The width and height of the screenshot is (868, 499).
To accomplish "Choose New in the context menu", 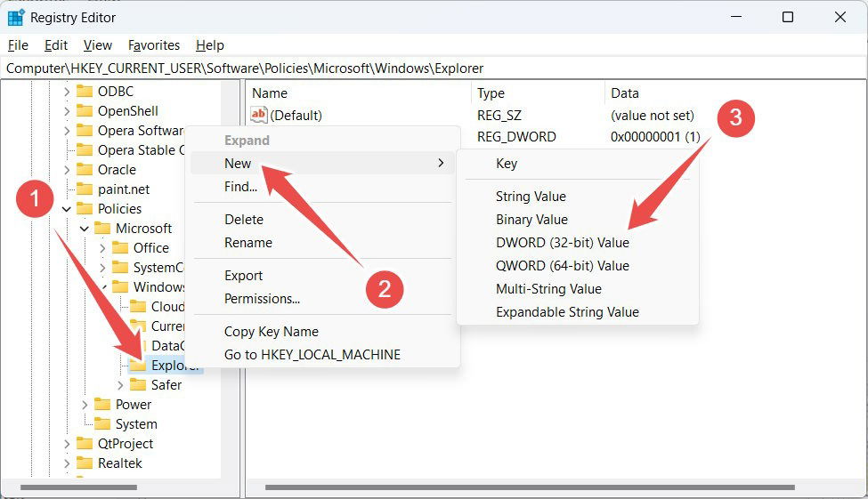I will [x=322, y=163].
